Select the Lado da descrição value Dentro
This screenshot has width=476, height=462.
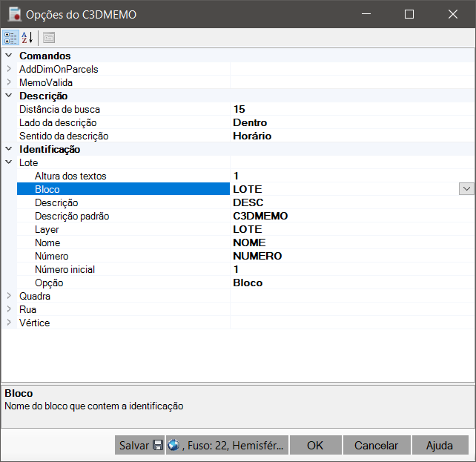352,122
